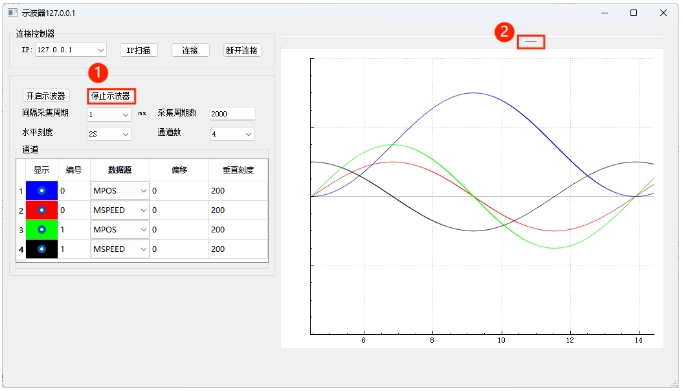Toggle channel 2 red display indicator
Screen dimensions: 683x391
(x=42, y=210)
